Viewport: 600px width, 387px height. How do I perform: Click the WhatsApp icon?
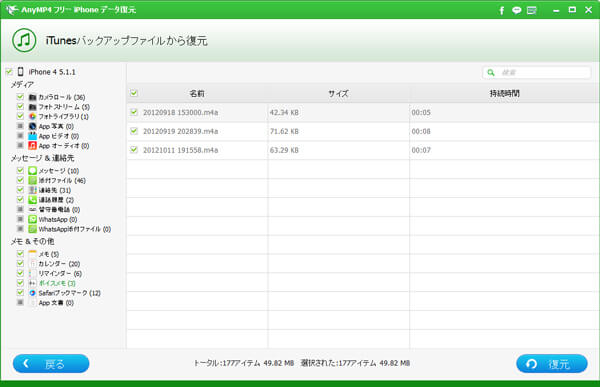coord(33,219)
